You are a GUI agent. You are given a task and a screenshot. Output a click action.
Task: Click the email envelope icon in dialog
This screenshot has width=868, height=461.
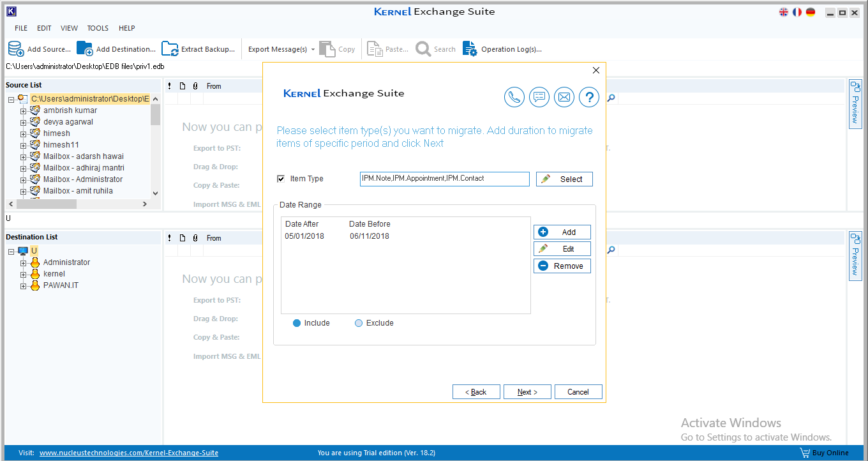tap(564, 97)
